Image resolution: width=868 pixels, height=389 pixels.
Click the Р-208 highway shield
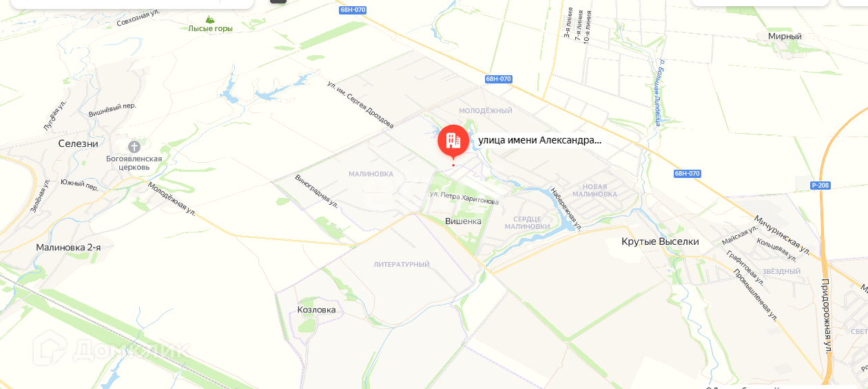(x=820, y=185)
